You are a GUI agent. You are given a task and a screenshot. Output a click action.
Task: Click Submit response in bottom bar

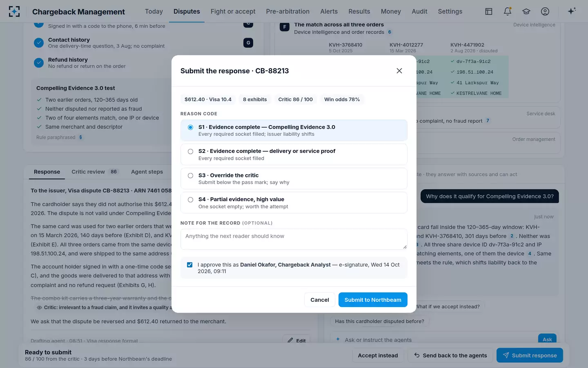pyautogui.click(x=530, y=355)
